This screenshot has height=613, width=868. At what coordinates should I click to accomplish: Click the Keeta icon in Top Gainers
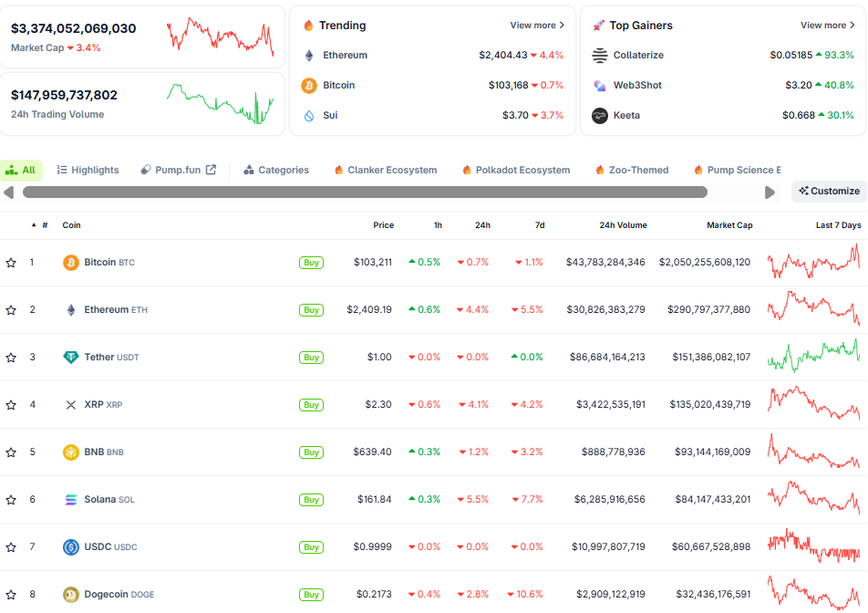tap(599, 116)
